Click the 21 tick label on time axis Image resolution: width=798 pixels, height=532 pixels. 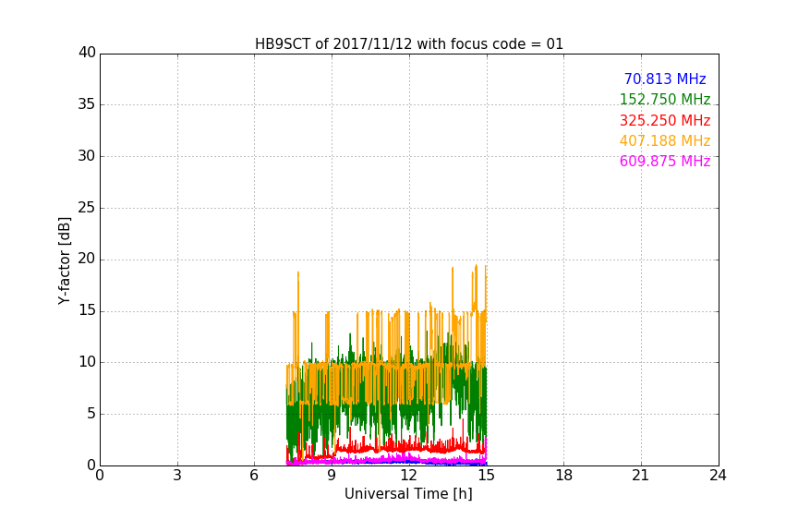(x=641, y=476)
